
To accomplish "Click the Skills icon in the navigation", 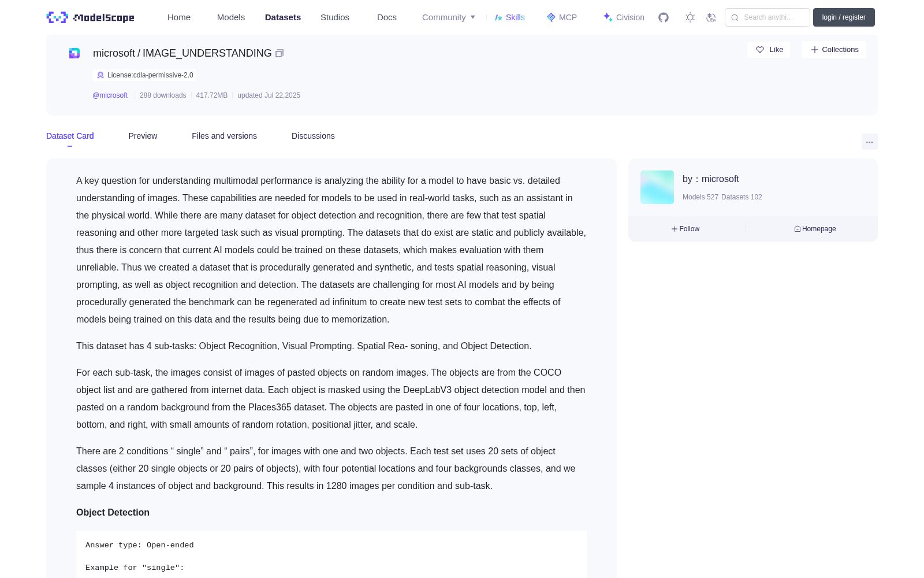I will click(x=498, y=17).
